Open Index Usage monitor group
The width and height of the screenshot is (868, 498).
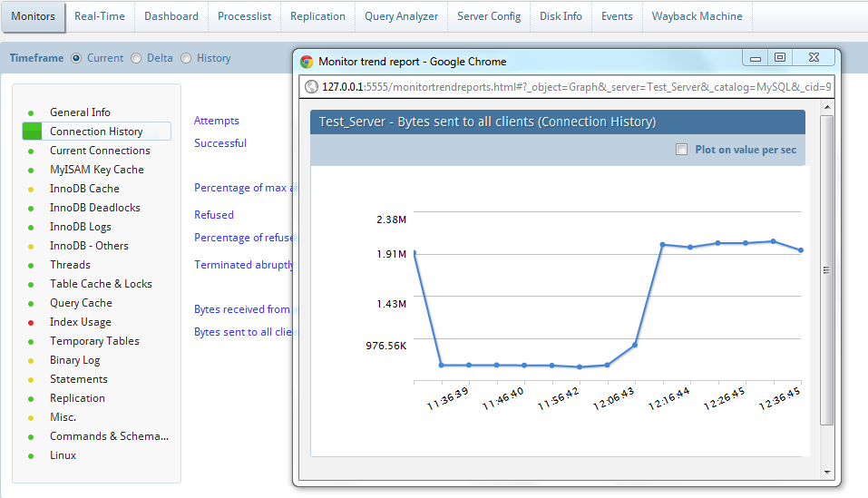point(80,322)
